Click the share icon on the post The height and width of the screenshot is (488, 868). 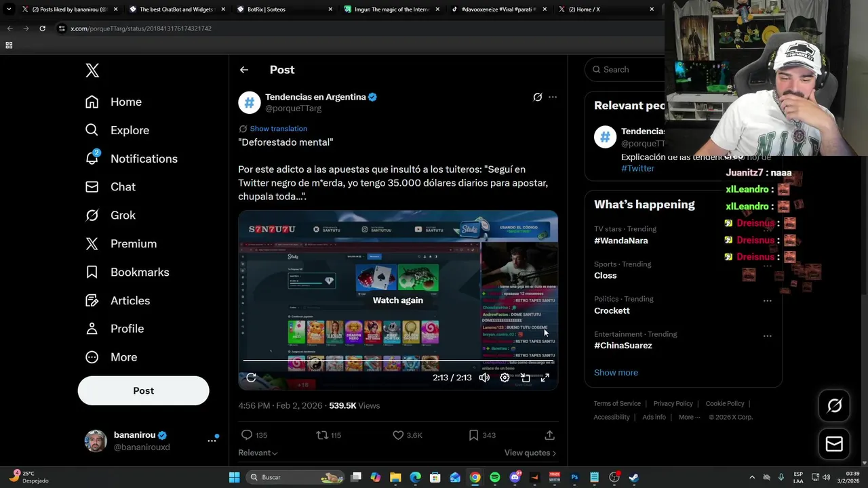click(x=549, y=435)
